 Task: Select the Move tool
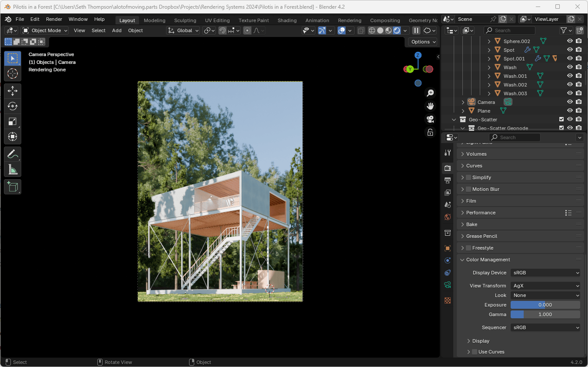coord(13,91)
